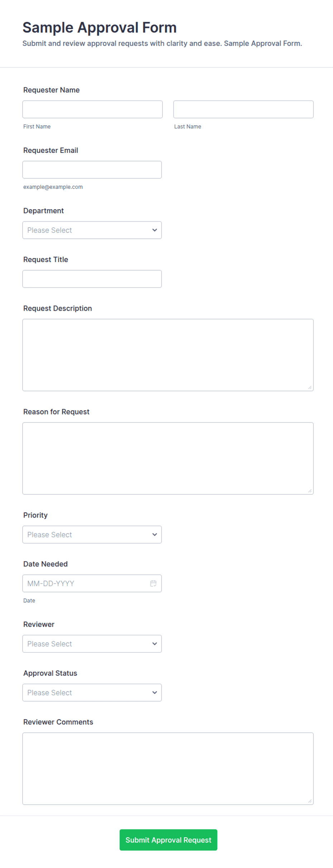Open the Date Needed calendar icon
This screenshot has width=333, height=868.
point(153,583)
